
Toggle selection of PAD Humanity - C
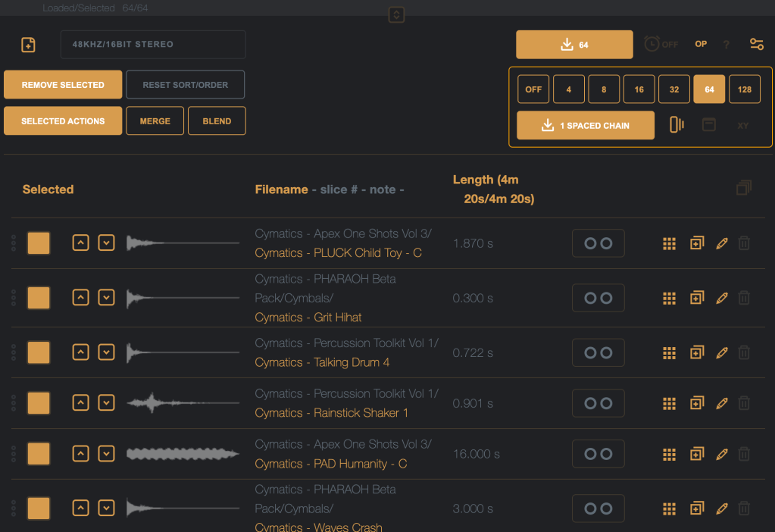(39, 454)
